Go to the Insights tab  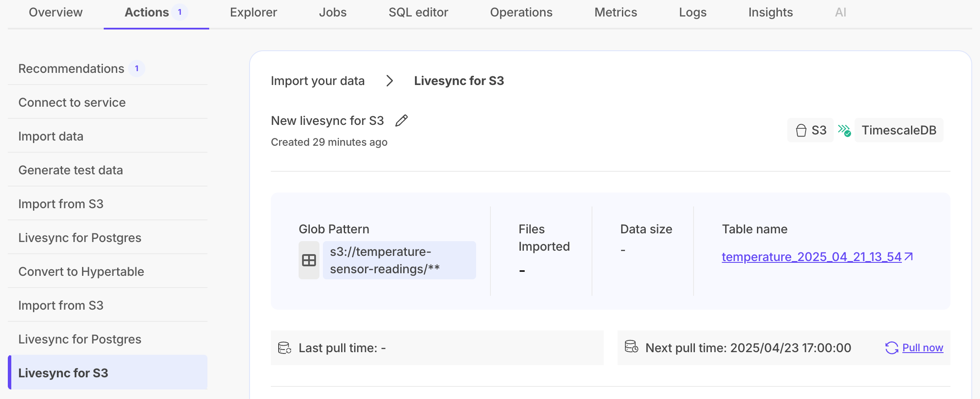click(770, 13)
